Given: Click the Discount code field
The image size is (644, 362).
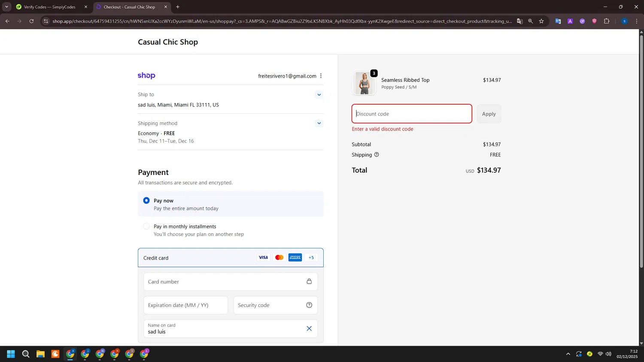Looking at the screenshot, I should [412, 114].
